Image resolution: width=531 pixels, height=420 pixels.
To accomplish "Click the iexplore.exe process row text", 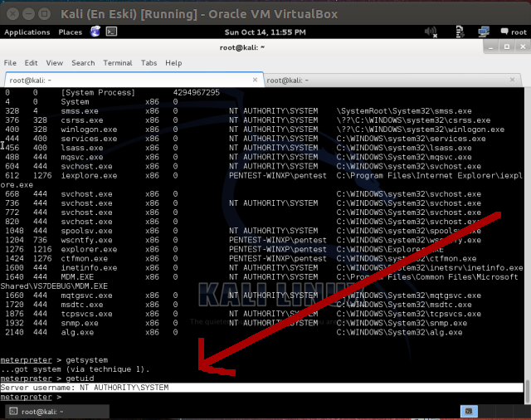I will (89, 176).
